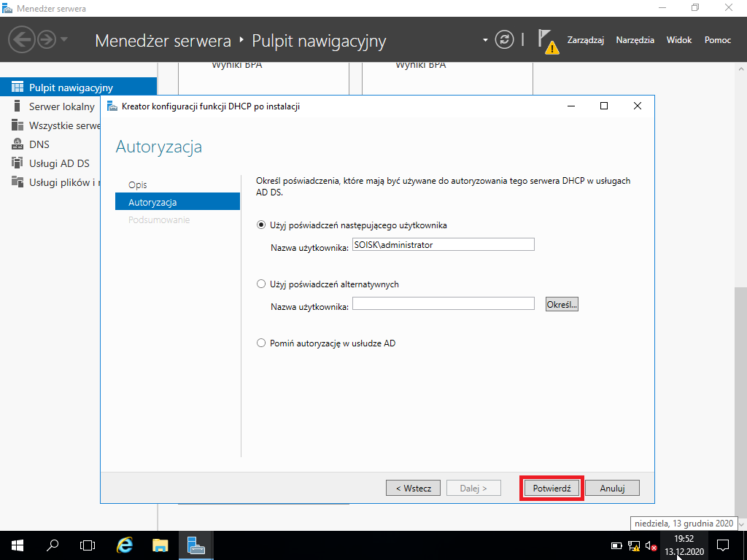
Task: Click the Wszystkie serwery sidebar icon
Action: pyautogui.click(x=18, y=125)
